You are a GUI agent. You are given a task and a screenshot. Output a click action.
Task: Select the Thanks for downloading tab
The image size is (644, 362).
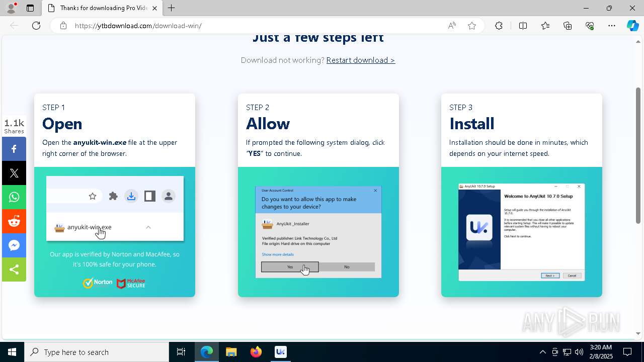(103, 8)
